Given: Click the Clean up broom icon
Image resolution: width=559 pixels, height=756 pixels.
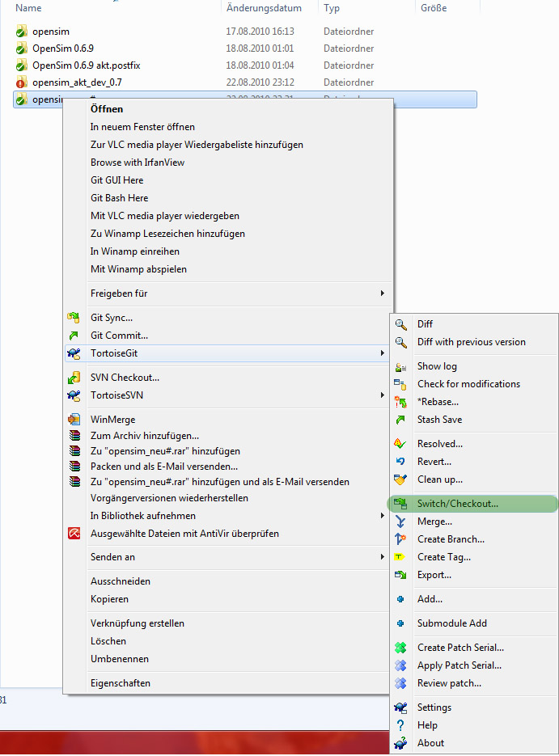Looking at the screenshot, I should [400, 479].
